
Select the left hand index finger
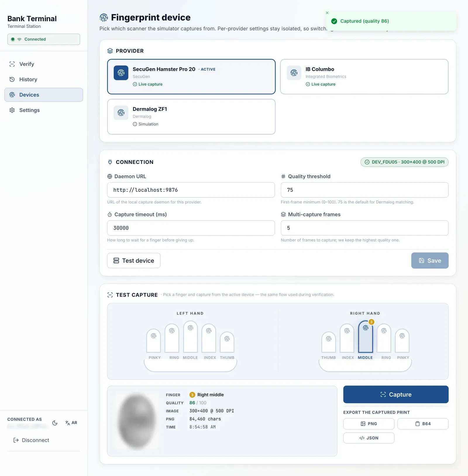[x=209, y=338]
